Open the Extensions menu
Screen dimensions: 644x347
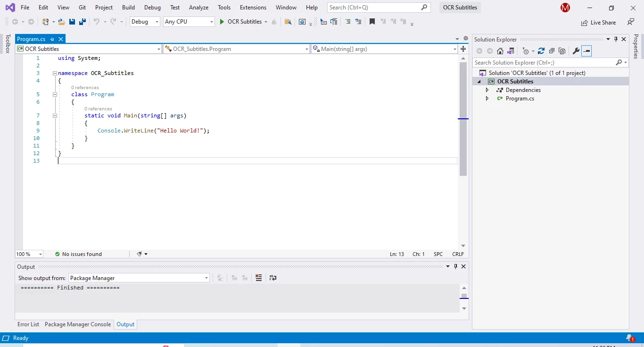pyautogui.click(x=253, y=8)
